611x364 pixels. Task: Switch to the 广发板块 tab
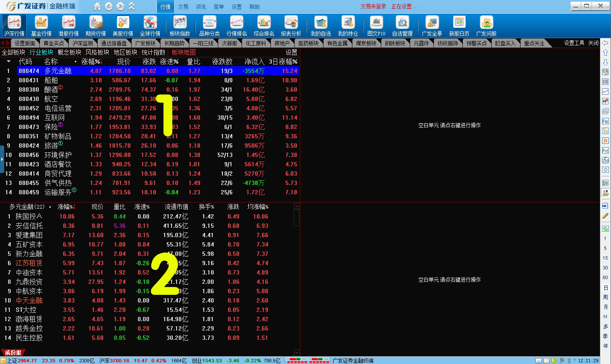tap(145, 43)
